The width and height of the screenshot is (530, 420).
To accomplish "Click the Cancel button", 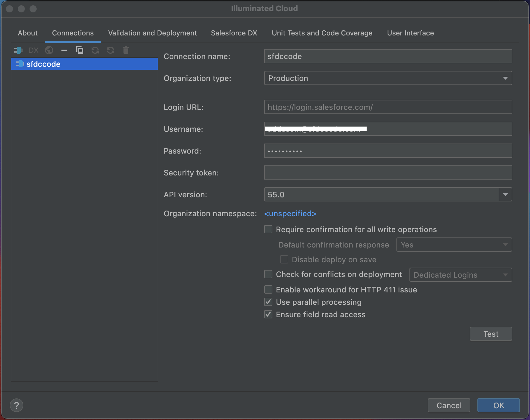I will pyautogui.click(x=449, y=405).
